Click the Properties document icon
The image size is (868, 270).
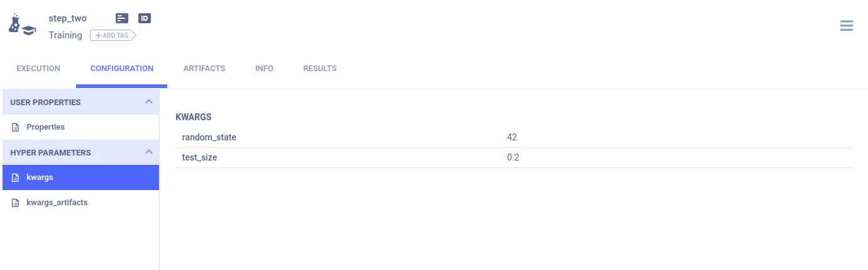[x=16, y=127]
